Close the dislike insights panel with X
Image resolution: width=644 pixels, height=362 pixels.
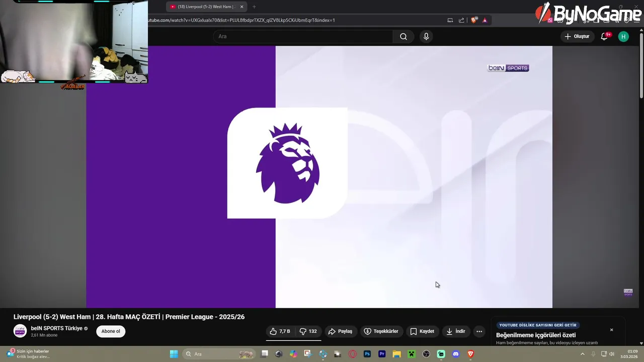pos(611,330)
